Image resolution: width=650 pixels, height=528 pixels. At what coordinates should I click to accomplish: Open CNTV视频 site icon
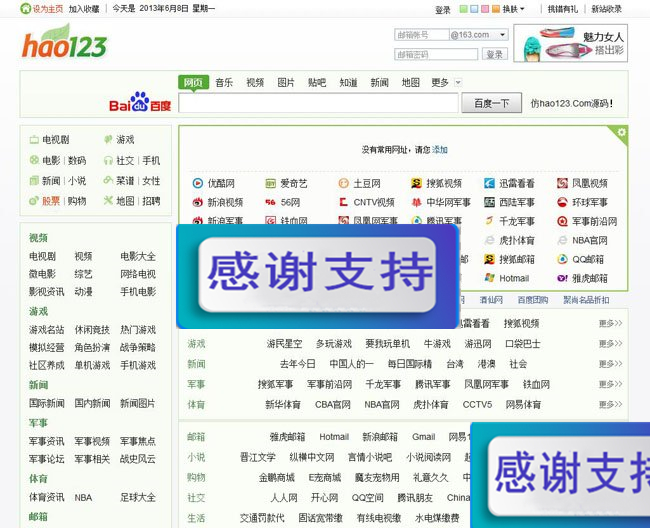point(344,202)
